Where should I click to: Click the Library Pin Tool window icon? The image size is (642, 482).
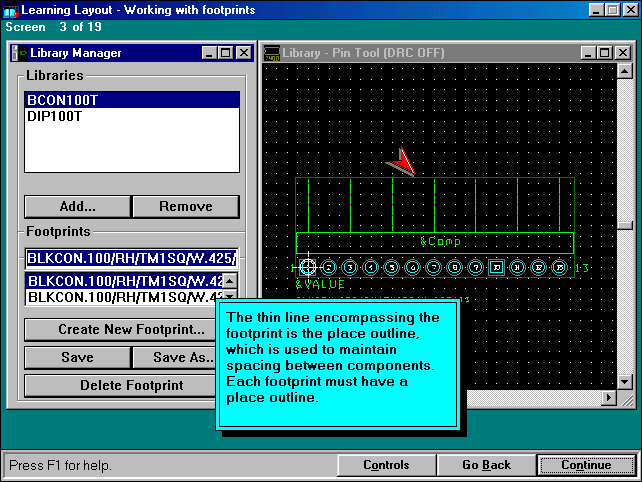click(x=272, y=53)
